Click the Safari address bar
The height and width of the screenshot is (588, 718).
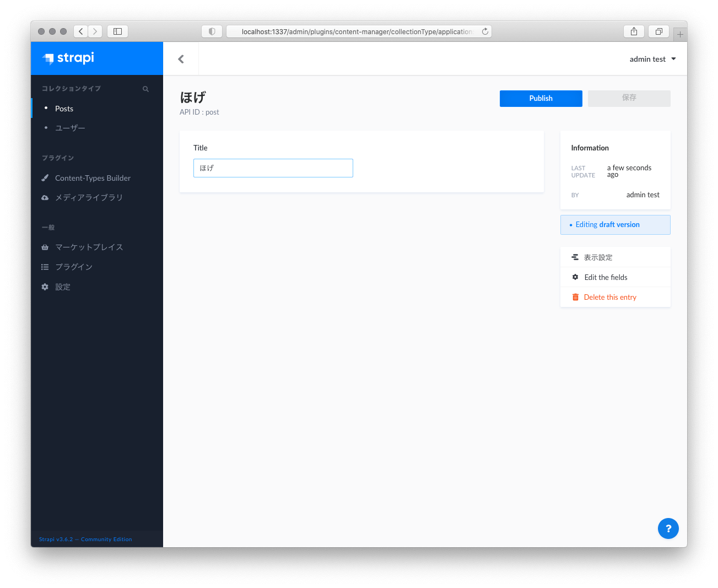tap(359, 31)
